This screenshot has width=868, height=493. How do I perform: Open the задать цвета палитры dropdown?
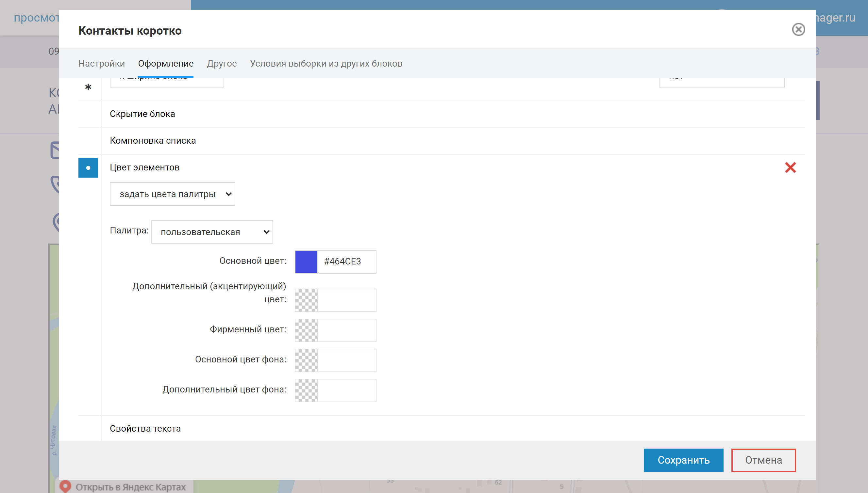(172, 194)
